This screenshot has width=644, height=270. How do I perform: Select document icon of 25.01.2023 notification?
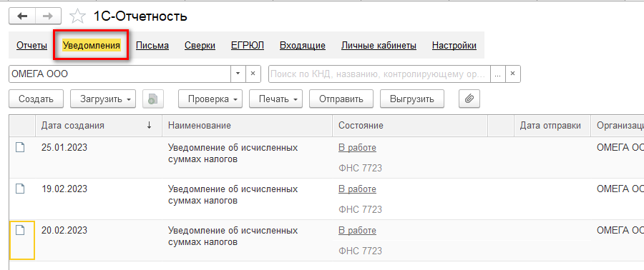pyautogui.click(x=20, y=147)
